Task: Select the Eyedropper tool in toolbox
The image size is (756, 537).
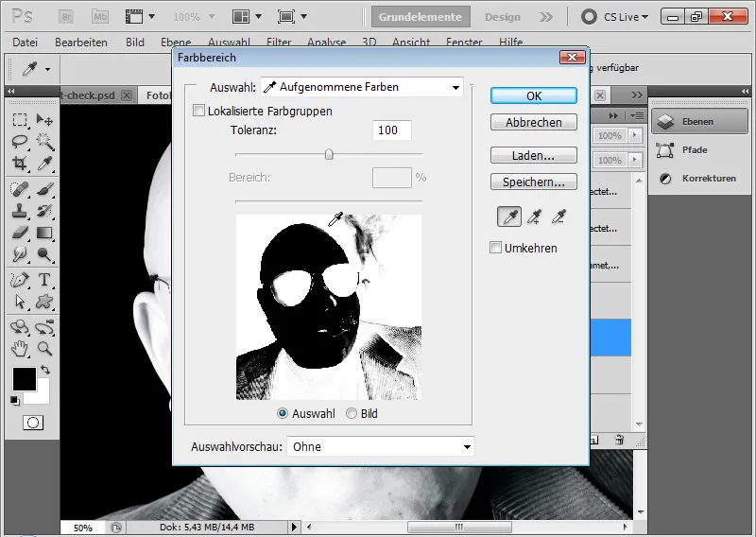Action: tap(44, 164)
